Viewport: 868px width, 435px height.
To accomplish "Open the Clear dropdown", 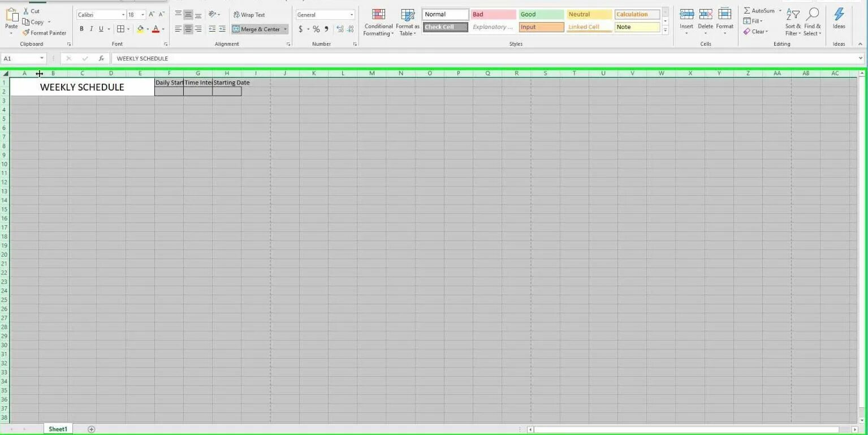I will click(756, 32).
